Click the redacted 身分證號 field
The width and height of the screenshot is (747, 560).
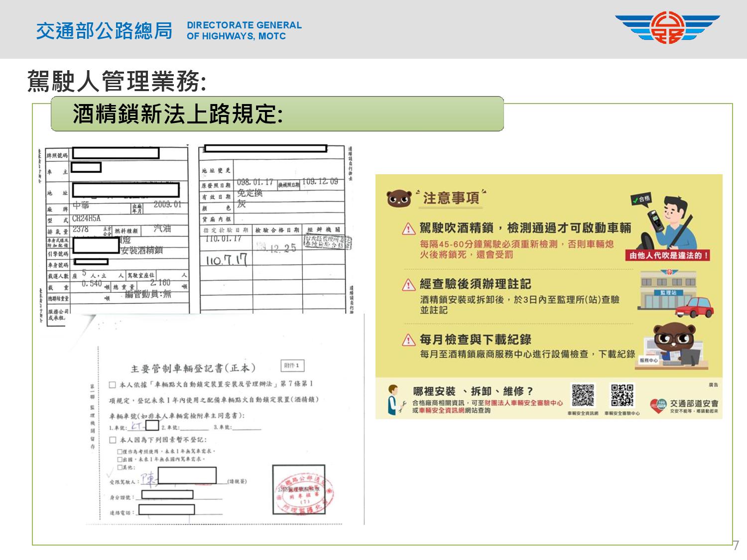167,495
